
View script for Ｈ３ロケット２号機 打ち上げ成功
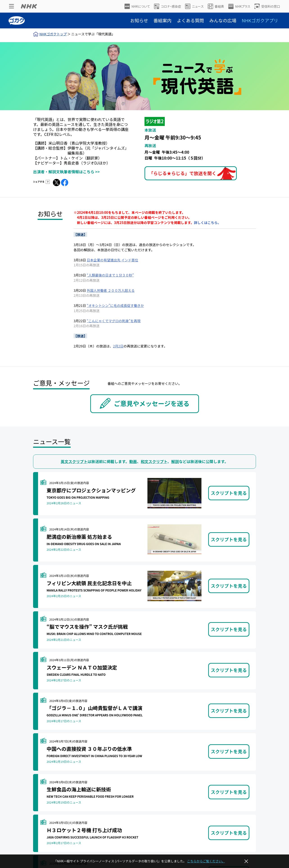point(229,833)
